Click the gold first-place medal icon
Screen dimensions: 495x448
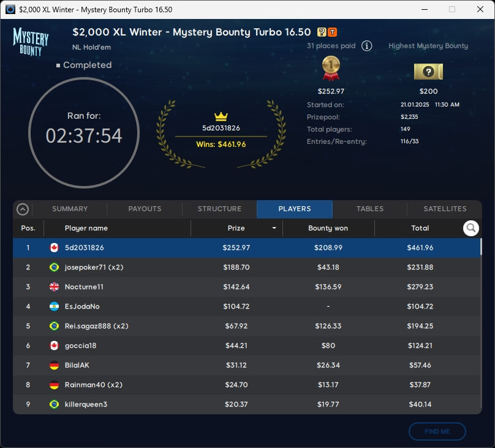coord(331,68)
